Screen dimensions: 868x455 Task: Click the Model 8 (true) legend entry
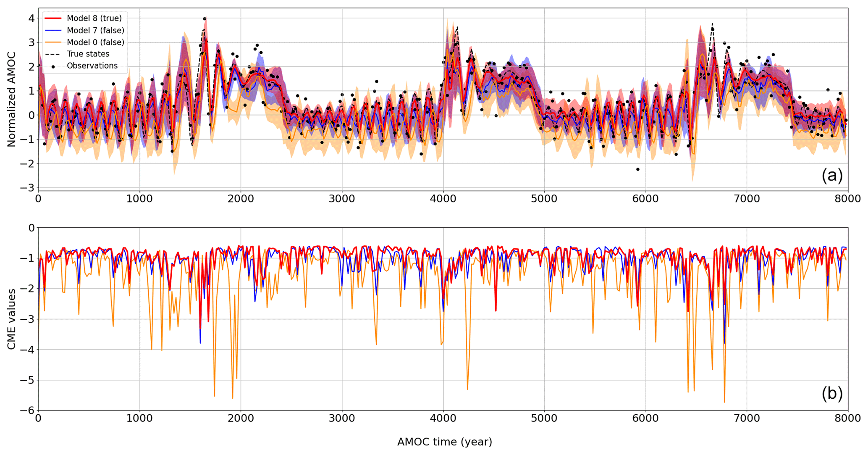(x=94, y=18)
